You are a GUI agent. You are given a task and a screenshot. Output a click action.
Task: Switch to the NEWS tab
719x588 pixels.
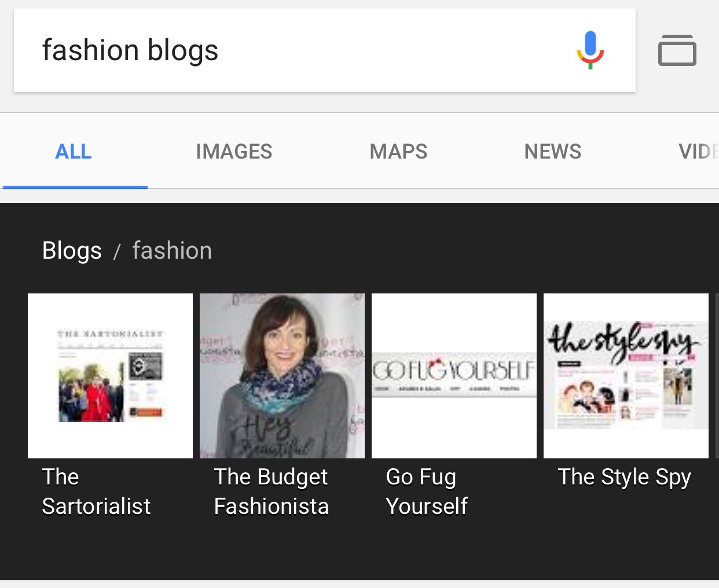pyautogui.click(x=553, y=152)
